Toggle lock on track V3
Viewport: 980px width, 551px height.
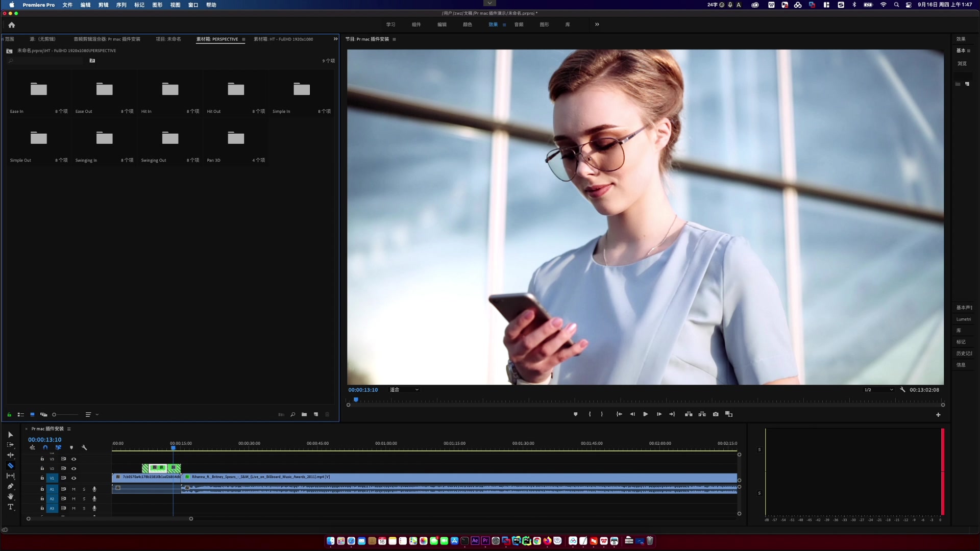click(x=42, y=459)
